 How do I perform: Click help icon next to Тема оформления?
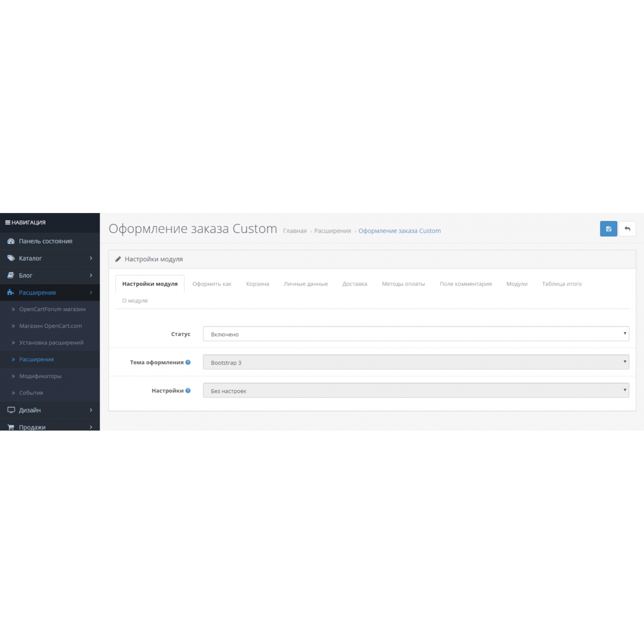tap(188, 362)
